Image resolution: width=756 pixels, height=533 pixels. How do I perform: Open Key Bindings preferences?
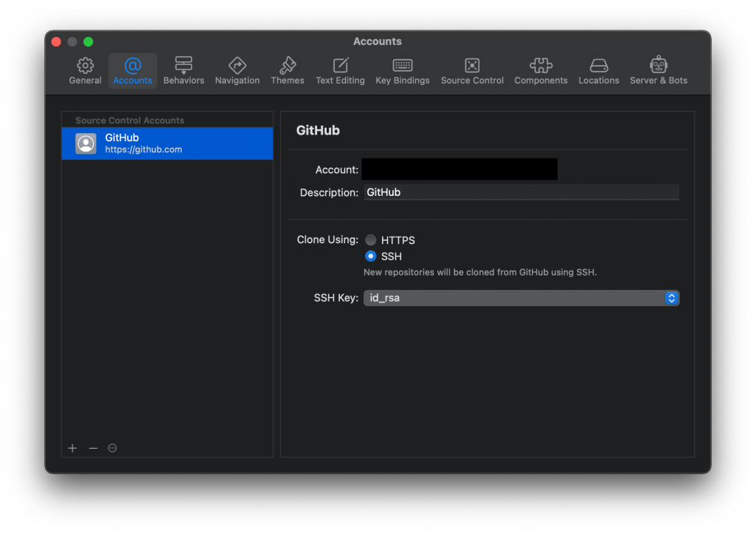click(x=402, y=71)
